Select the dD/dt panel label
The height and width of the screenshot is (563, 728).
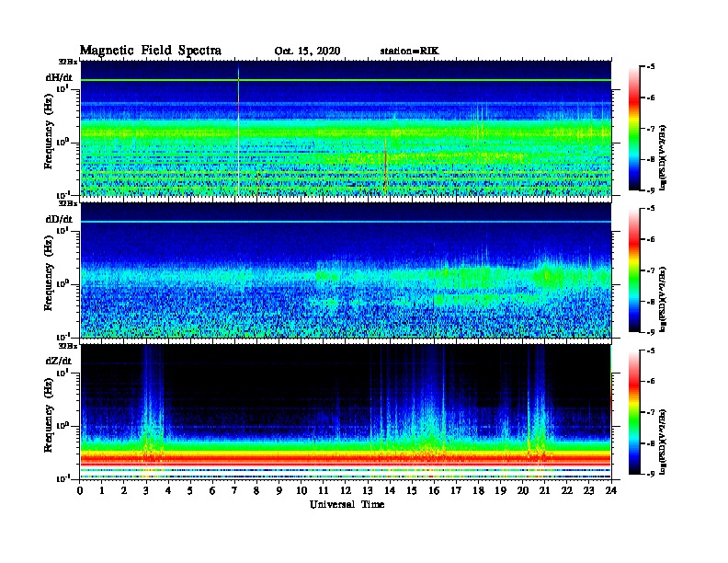(x=59, y=219)
